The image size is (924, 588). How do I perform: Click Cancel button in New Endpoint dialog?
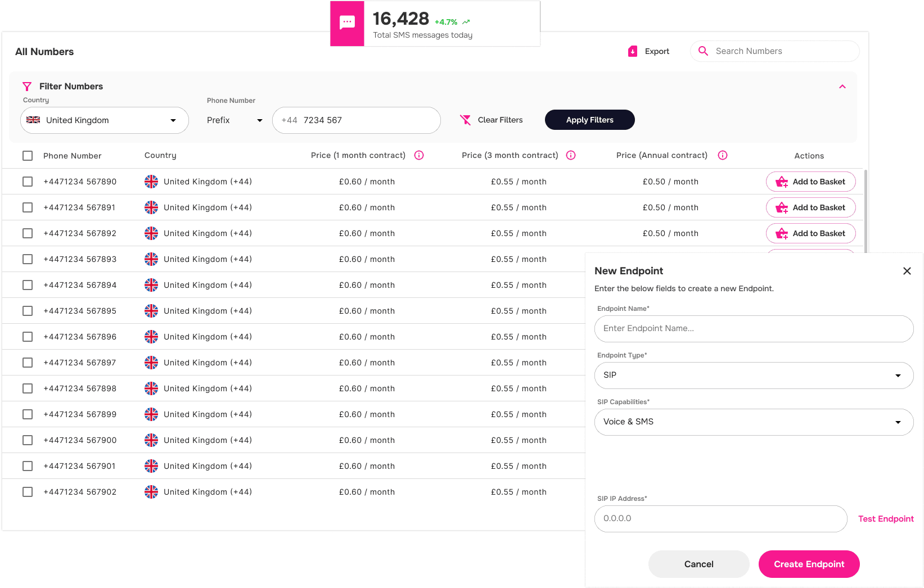(699, 564)
